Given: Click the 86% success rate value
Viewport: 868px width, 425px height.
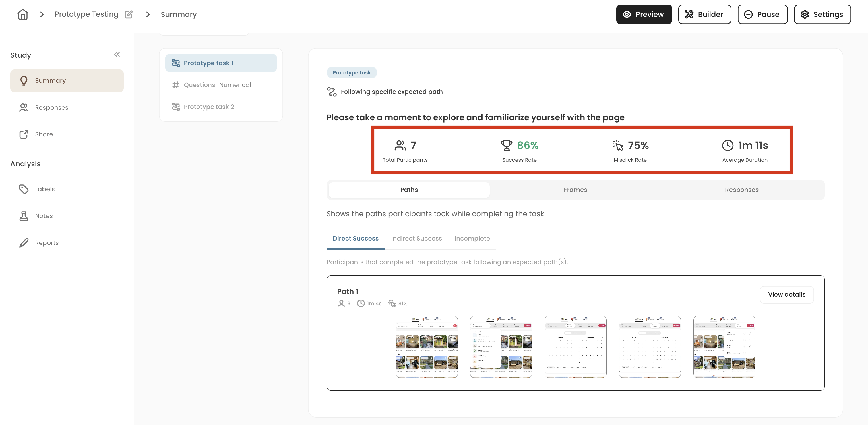Looking at the screenshot, I should (x=528, y=146).
